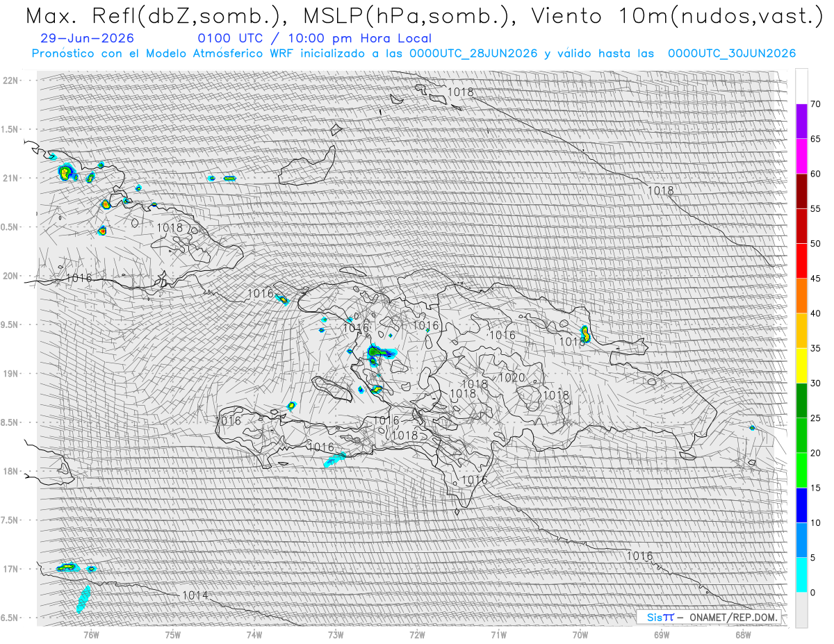
Task: Click the gold 35–40 dBZ colorbar segment
Action: 801,331
